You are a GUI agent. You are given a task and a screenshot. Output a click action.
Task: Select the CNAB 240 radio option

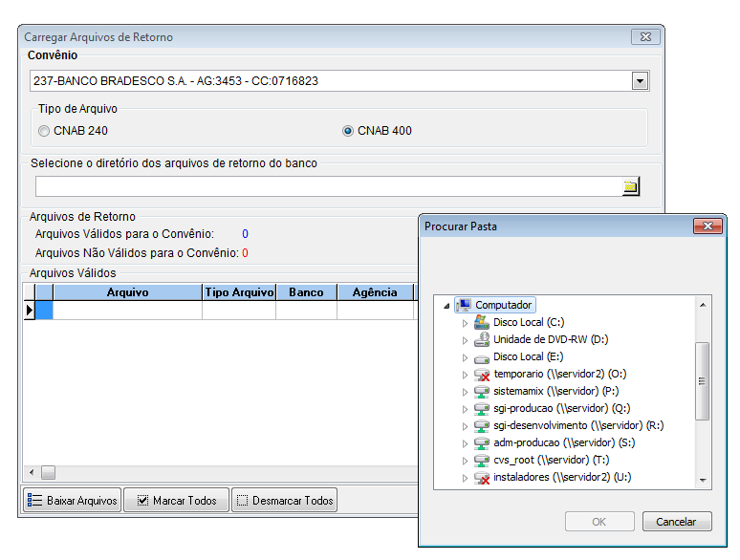(44, 131)
